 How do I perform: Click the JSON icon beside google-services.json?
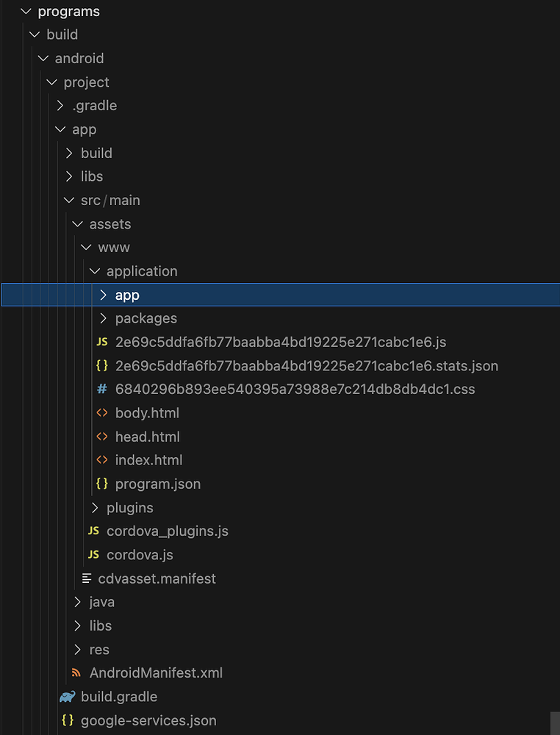(67, 720)
